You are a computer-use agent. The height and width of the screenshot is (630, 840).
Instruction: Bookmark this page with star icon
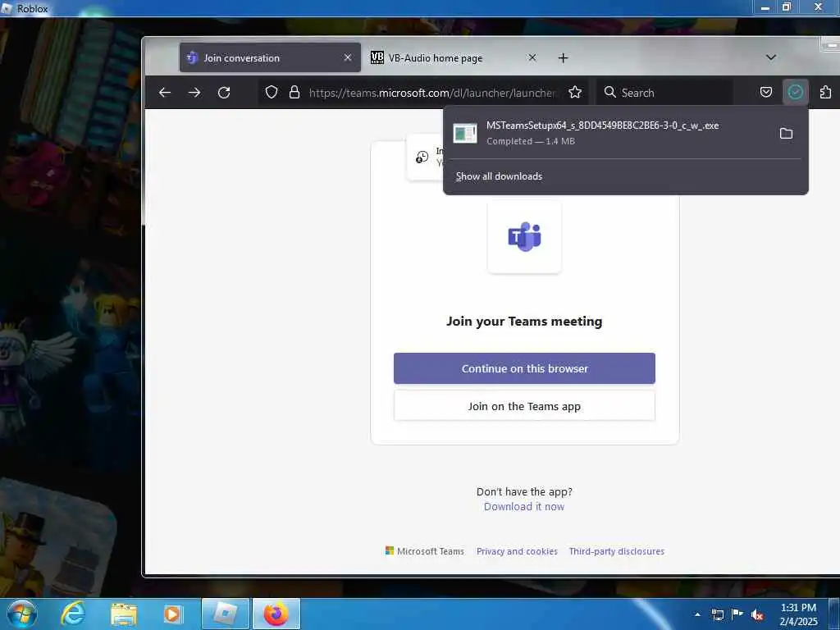coord(575,93)
